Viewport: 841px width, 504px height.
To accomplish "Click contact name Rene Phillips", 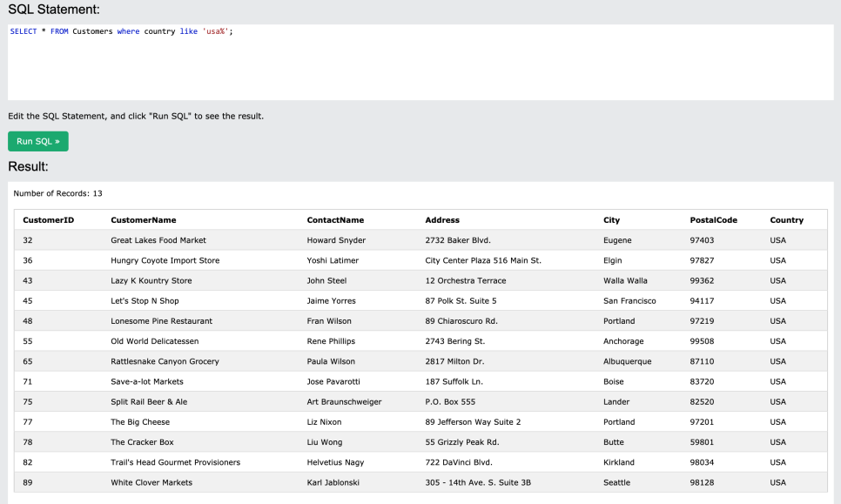I will pyautogui.click(x=331, y=341).
